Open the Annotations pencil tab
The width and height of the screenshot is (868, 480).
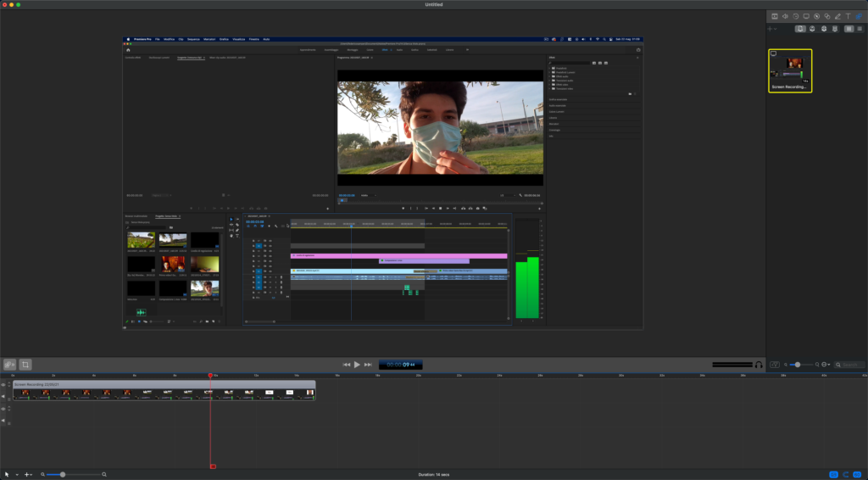[x=837, y=17]
